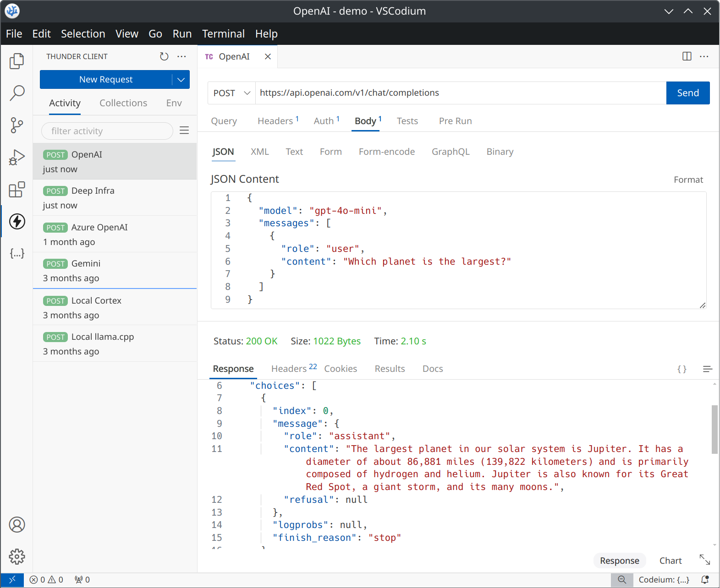Click the zoom magnifier status bar icon
720x588 pixels.
click(x=622, y=580)
